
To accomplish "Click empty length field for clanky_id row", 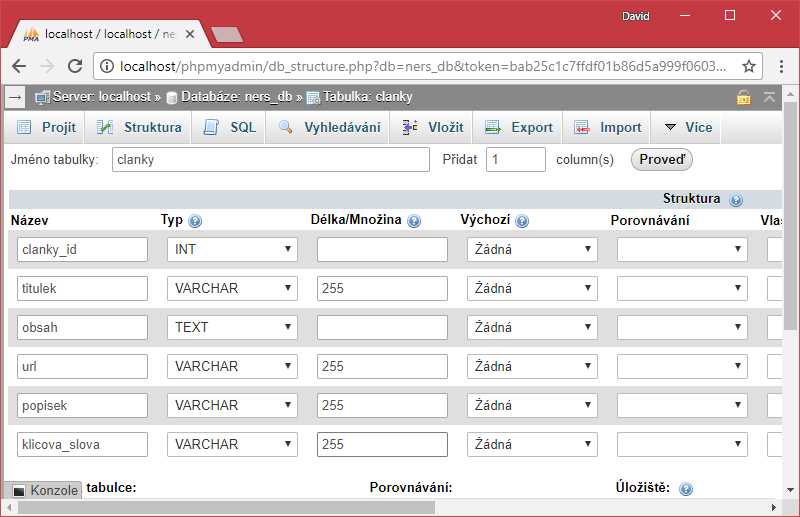I will (x=382, y=250).
